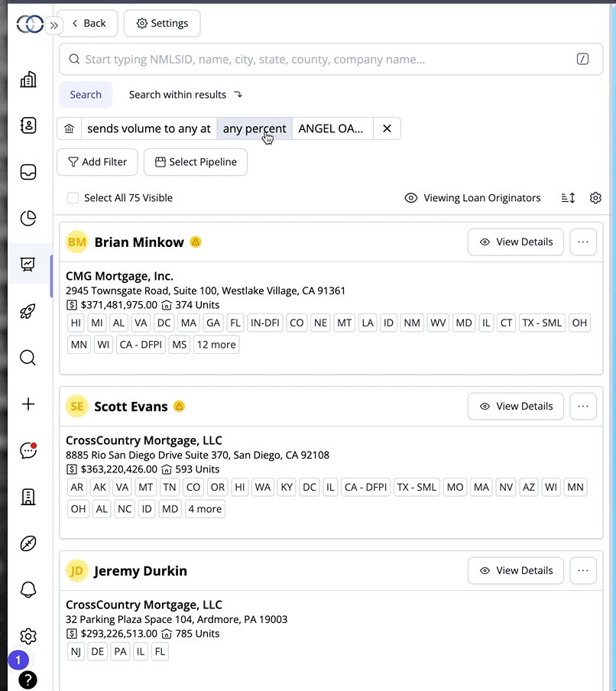Expand the sidebar with the double-chevron button
Screen dimensions: 616x691
(x=54, y=25)
